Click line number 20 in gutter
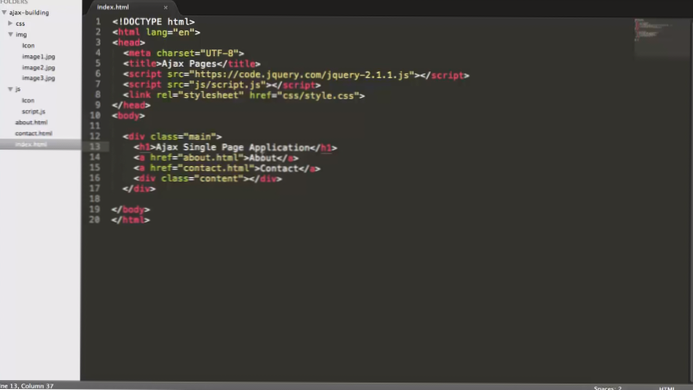 95,219
